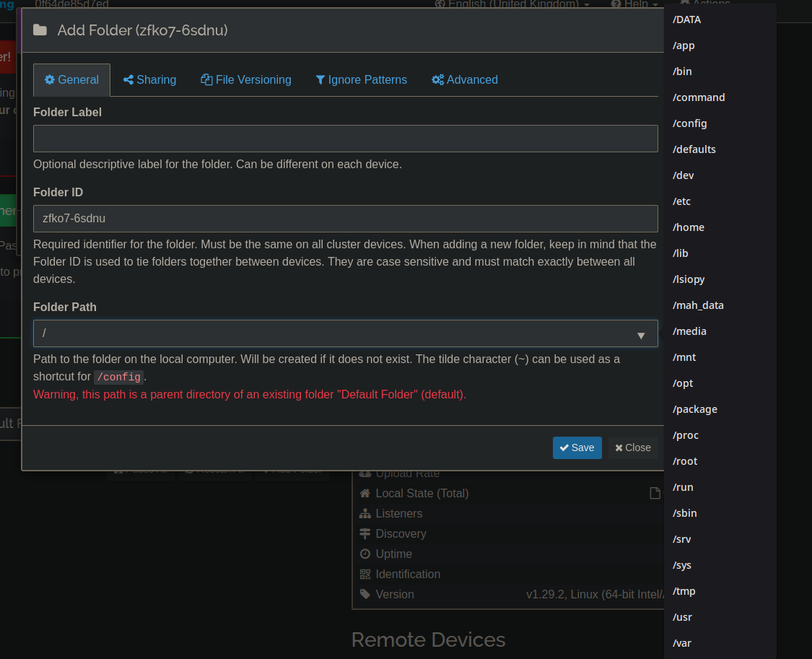Focus the Folder Label input field

tap(346, 139)
